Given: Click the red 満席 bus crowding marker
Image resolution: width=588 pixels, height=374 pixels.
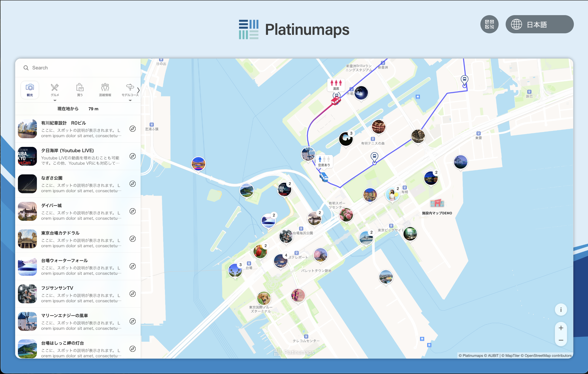Looking at the screenshot, I should click(336, 85).
